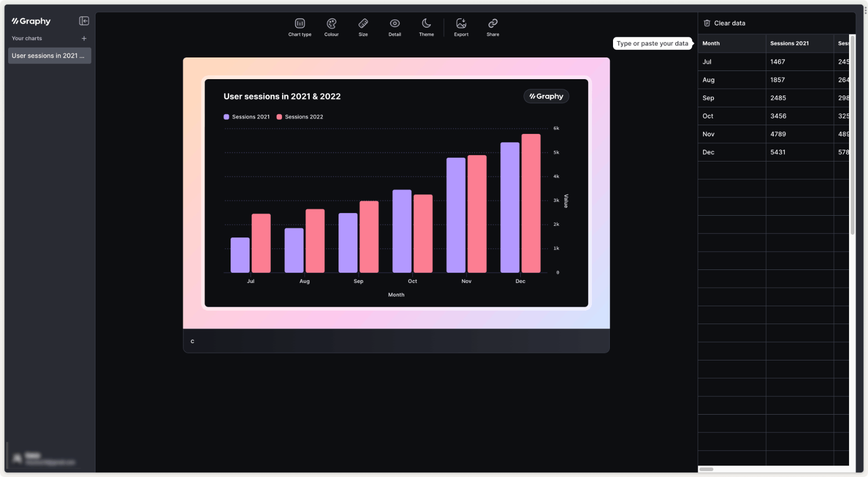Open the Detail eye tool

[394, 27]
